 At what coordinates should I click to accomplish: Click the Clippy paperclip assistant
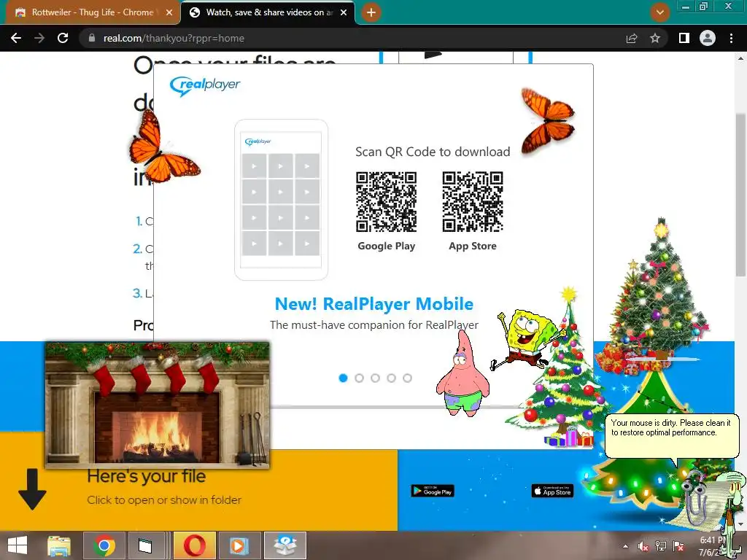[694, 498]
